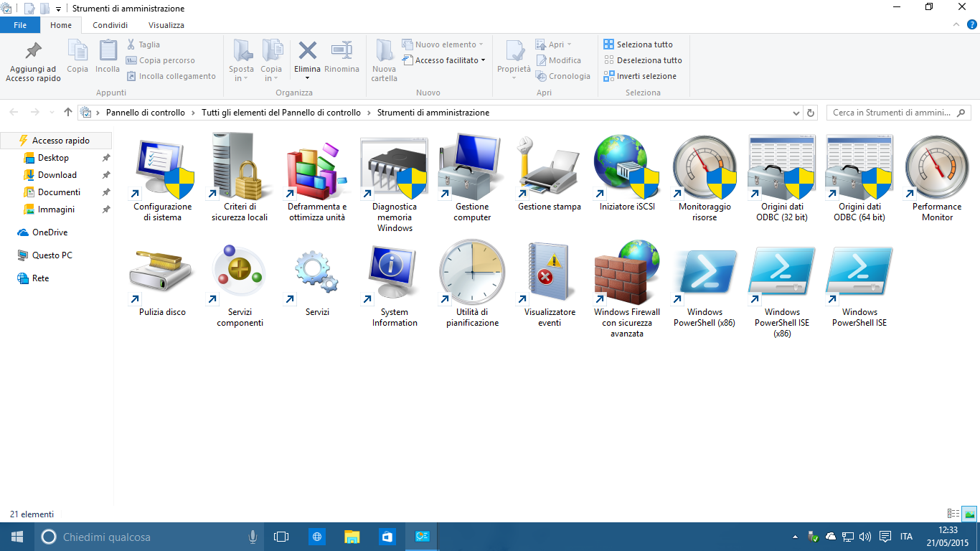Click Inverti selezione

click(640, 76)
